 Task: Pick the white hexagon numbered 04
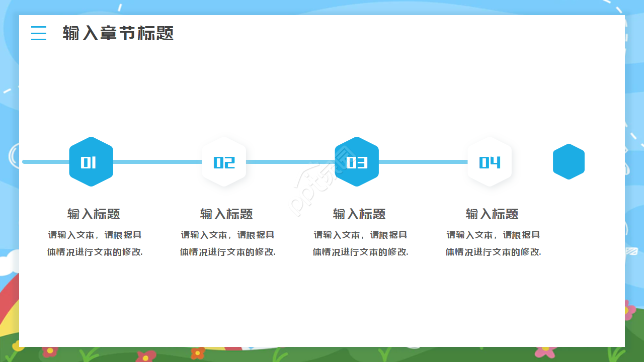[x=490, y=162]
